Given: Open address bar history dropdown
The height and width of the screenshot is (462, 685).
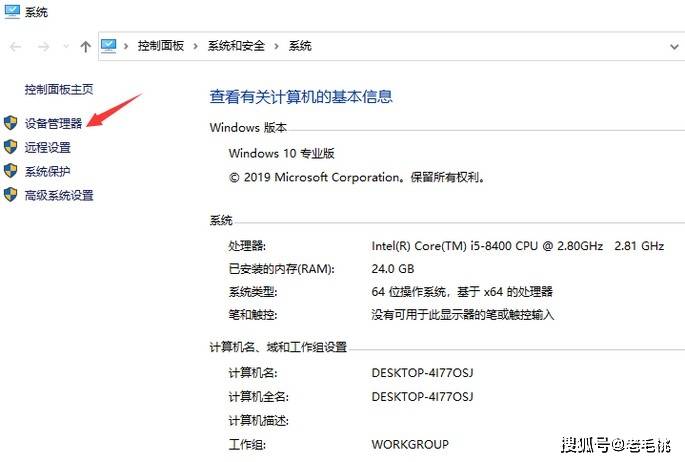Looking at the screenshot, I should point(674,46).
